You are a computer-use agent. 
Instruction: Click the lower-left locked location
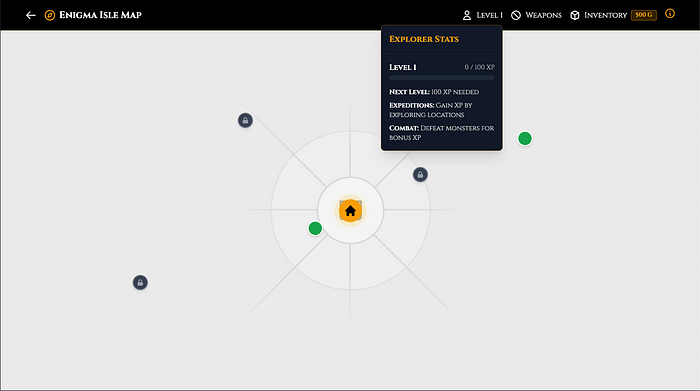[x=140, y=282]
